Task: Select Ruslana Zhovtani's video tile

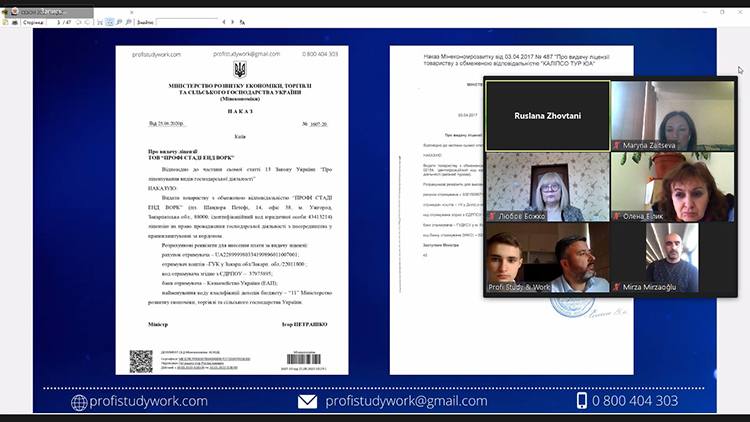Action: pyautogui.click(x=548, y=116)
